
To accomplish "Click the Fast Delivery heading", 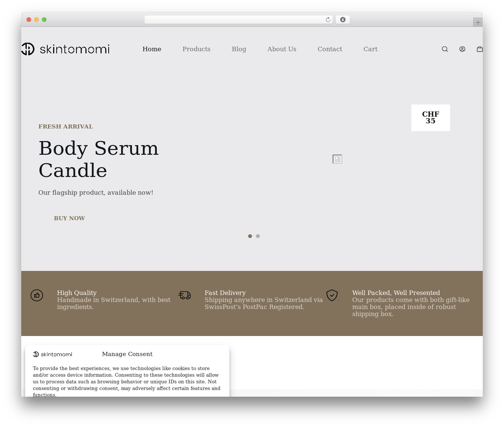I will coord(225,293).
